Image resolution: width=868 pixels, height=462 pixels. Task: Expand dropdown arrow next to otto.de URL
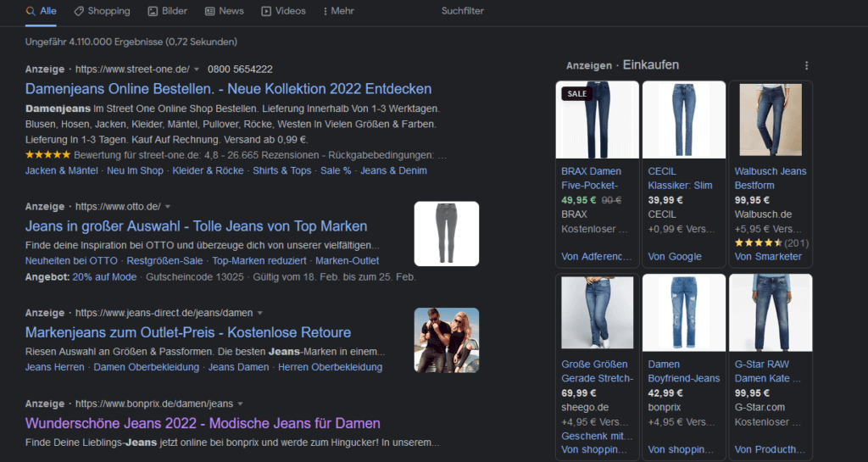pos(168,206)
